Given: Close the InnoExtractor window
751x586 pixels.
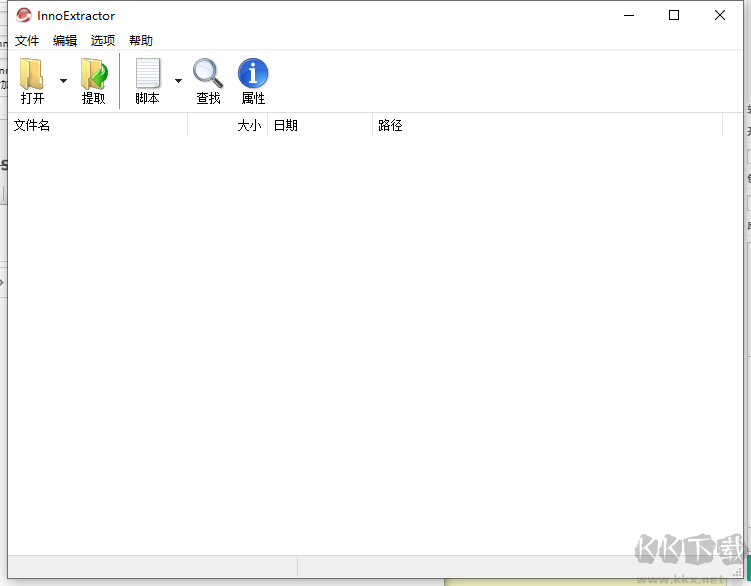Looking at the screenshot, I should coord(719,15).
